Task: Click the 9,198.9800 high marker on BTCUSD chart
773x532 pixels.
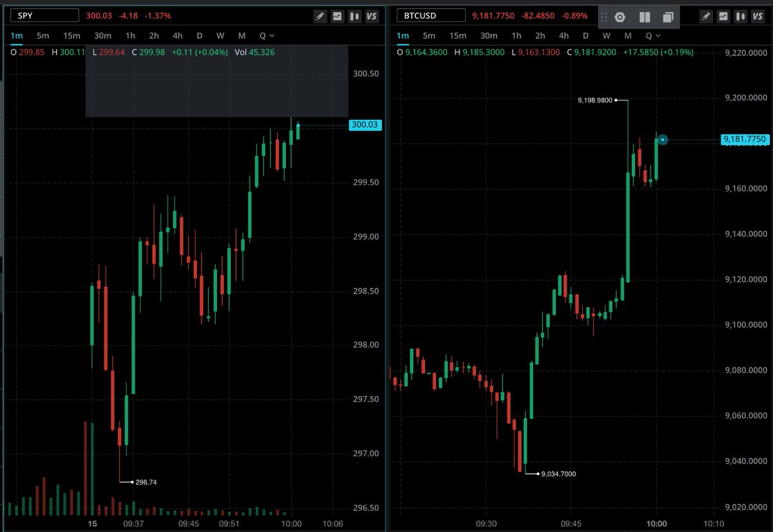Action: point(594,100)
